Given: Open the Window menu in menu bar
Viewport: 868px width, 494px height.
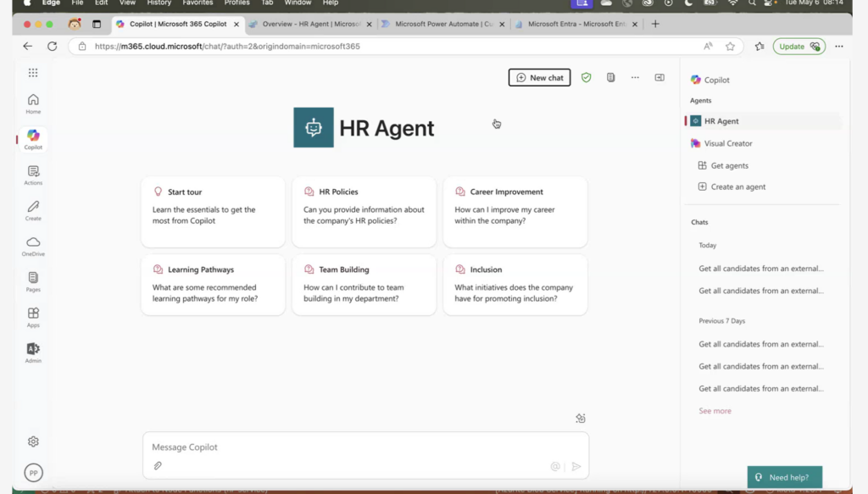Looking at the screenshot, I should point(298,3).
